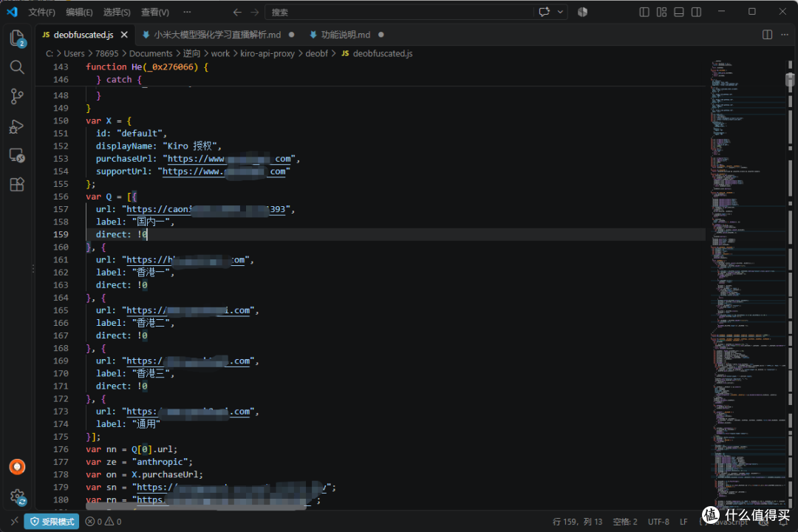Split the editor to the right
Screen dimensions: 798x532
pyautogui.click(x=767, y=35)
